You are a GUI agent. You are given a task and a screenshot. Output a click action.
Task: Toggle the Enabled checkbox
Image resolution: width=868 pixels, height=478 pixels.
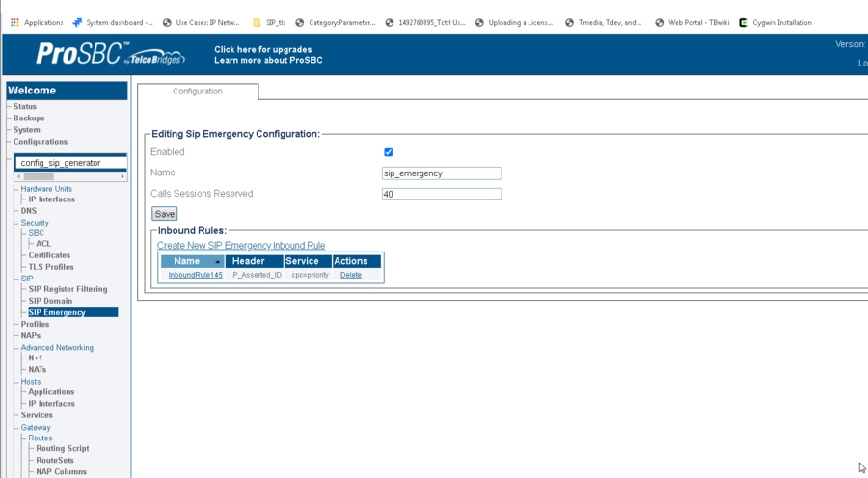(389, 152)
